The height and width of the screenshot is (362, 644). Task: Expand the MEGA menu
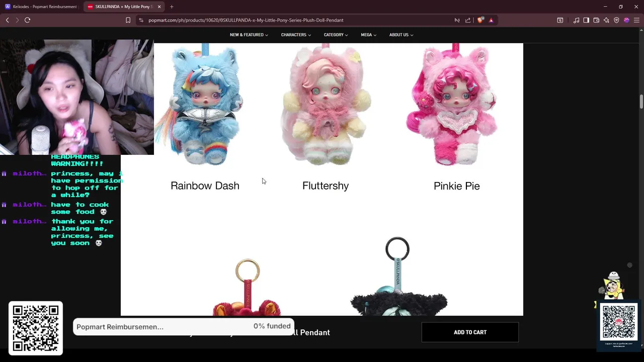[x=368, y=35]
